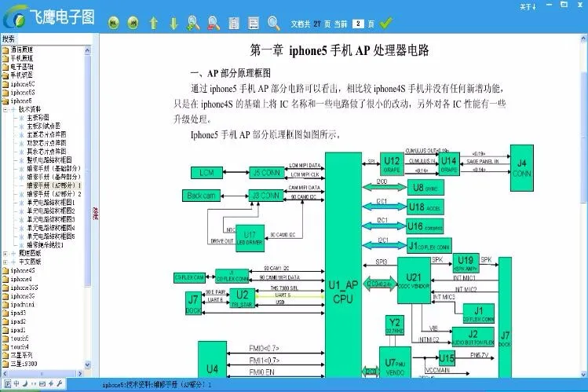Go to next page with down arrow
The height and width of the screenshot is (392, 588).
pyautogui.click(x=173, y=24)
